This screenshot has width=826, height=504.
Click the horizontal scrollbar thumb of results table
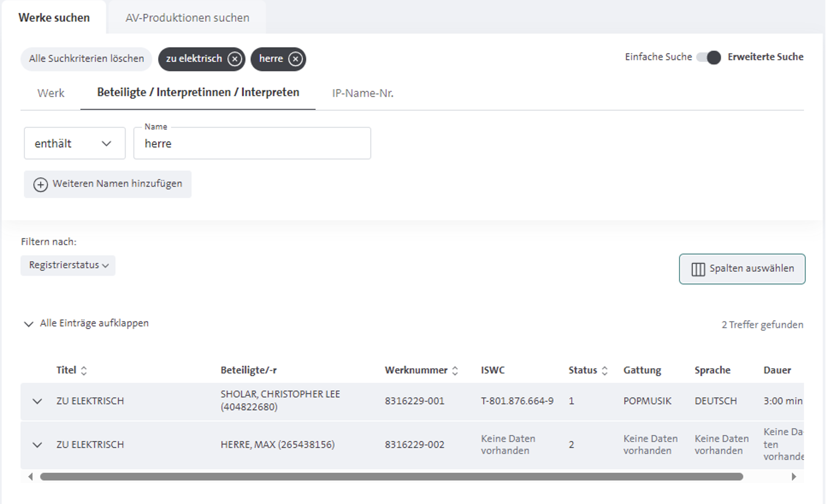click(x=392, y=476)
